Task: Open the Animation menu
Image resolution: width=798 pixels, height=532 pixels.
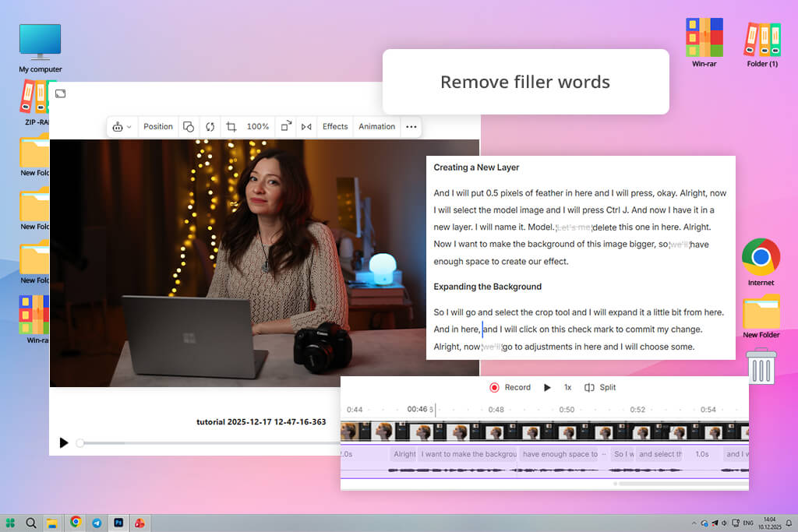Action: tap(376, 127)
